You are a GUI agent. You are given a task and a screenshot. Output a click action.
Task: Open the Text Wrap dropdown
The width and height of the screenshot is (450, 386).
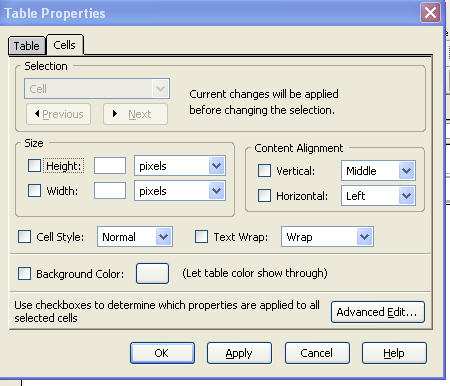click(x=327, y=237)
